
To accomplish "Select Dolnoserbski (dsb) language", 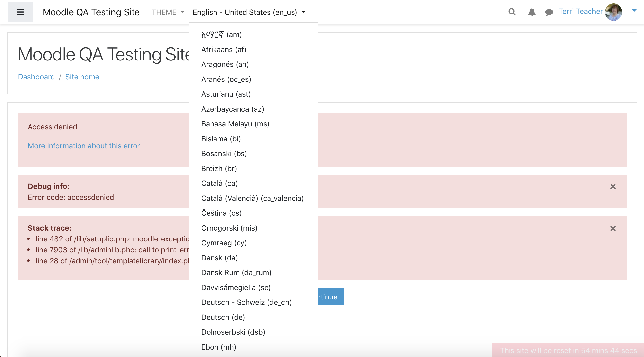I will coord(253,332).
